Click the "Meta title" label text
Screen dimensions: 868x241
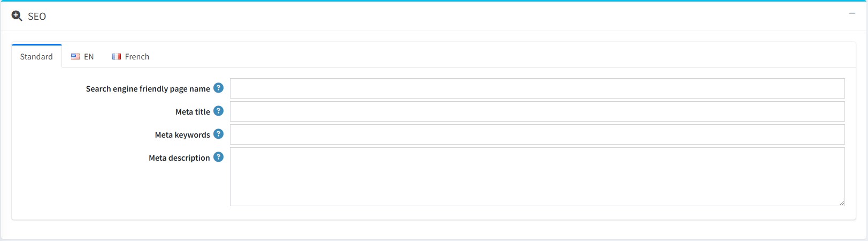pos(193,112)
